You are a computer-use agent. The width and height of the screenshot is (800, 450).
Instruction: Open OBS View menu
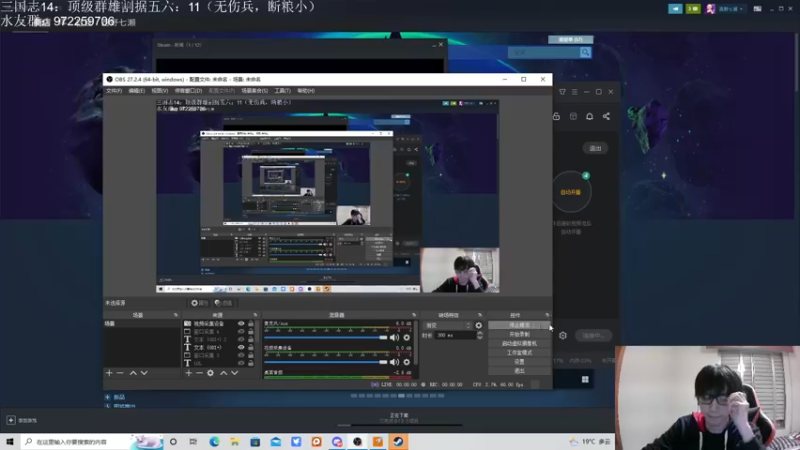tap(160, 91)
